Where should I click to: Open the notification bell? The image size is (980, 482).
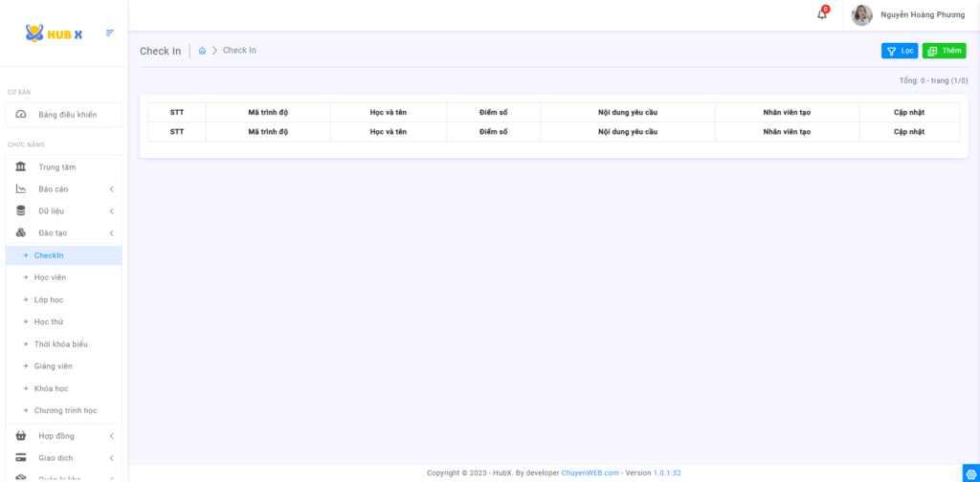click(822, 14)
